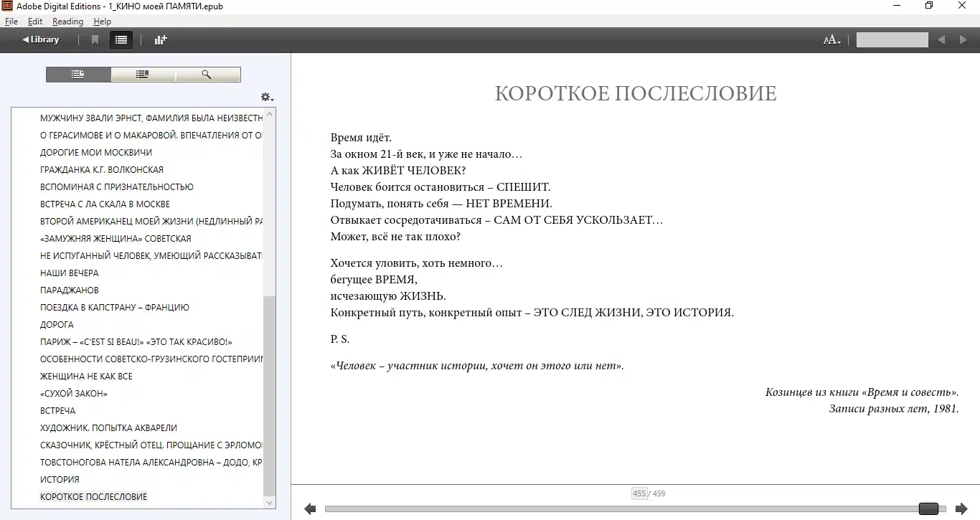Click the Adobe Digital Editions title bar icon
The height and width of the screenshot is (520, 980).
[x=8, y=6]
